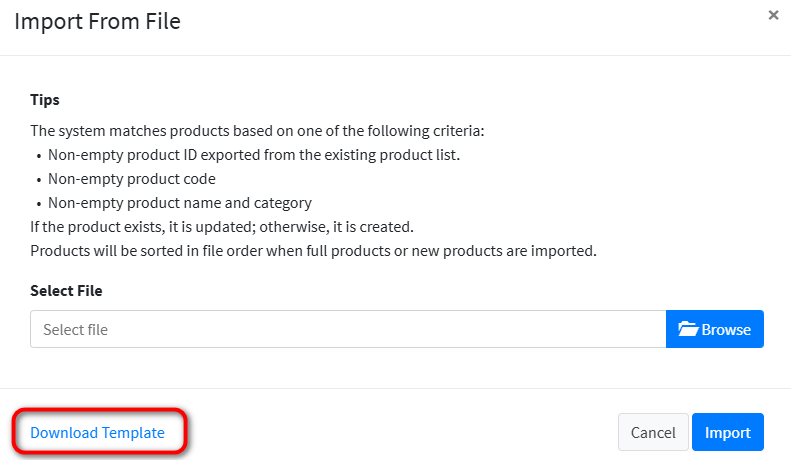Click the 'system matches products' sentence
The width and height of the screenshot is (791, 460).
(x=256, y=131)
